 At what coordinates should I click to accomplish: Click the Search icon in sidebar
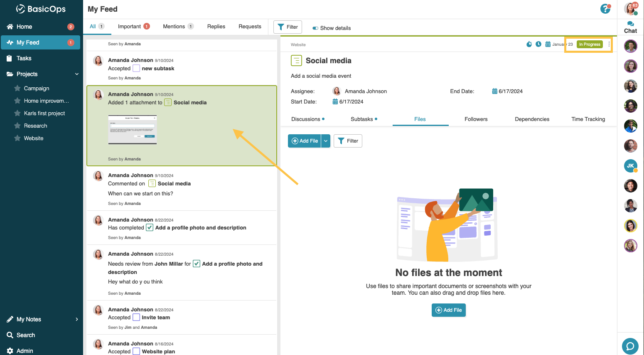click(x=10, y=335)
